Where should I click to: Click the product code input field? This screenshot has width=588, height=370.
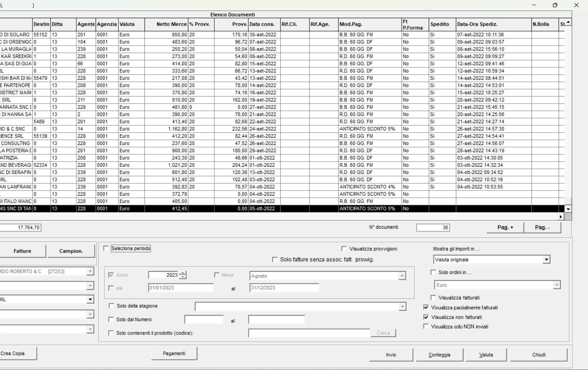(x=309, y=333)
